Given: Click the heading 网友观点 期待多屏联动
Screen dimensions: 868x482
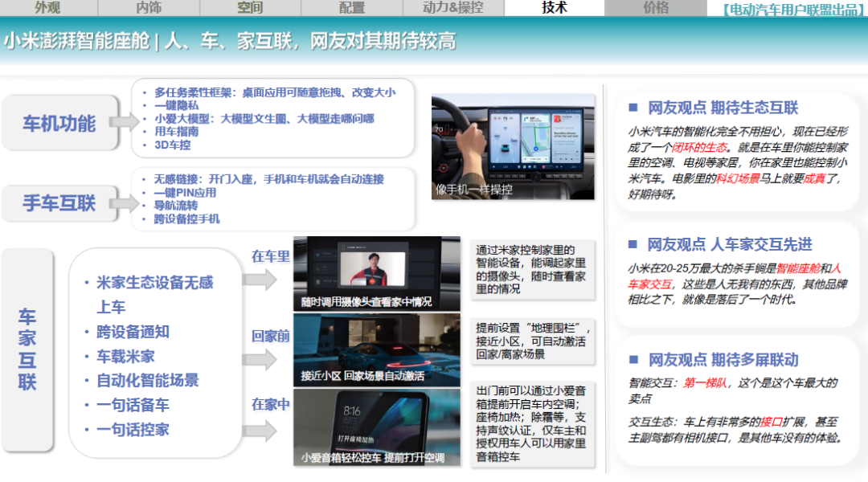Looking at the screenshot, I should coord(723,360).
